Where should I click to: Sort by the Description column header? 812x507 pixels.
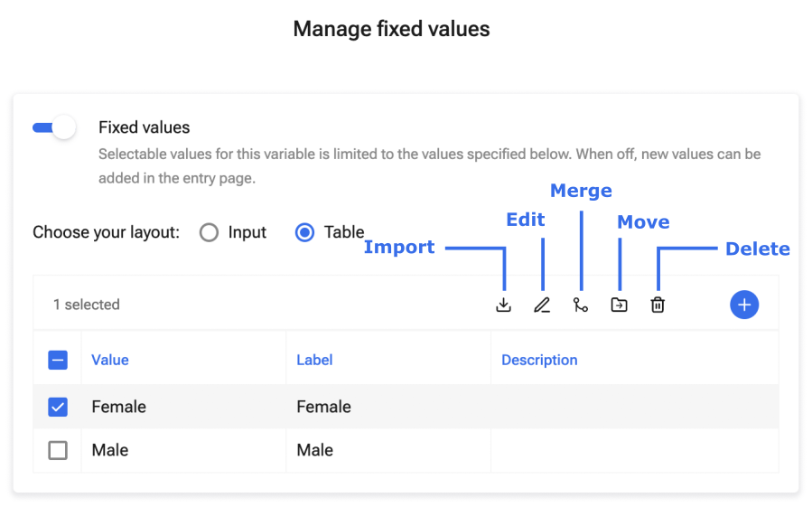[x=539, y=360]
